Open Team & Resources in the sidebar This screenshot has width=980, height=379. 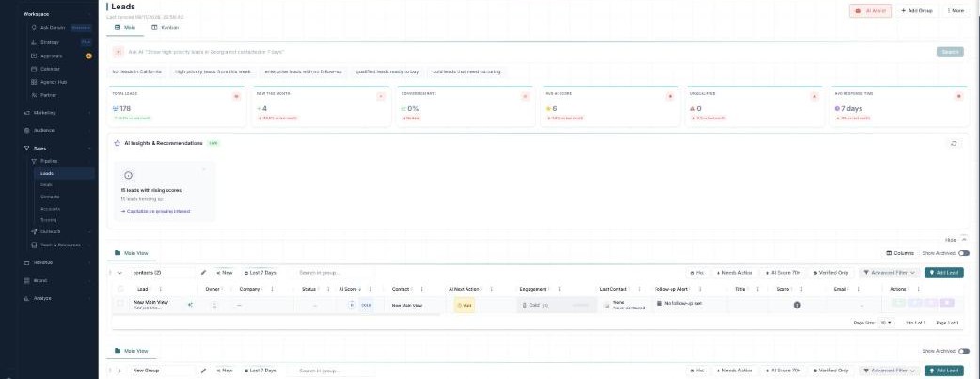tap(60, 245)
